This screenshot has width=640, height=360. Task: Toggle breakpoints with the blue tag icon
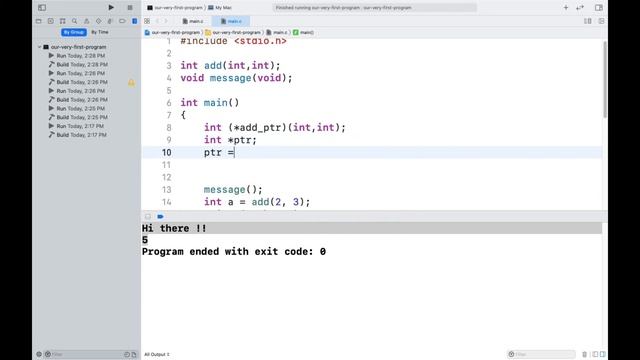[x=160, y=216]
